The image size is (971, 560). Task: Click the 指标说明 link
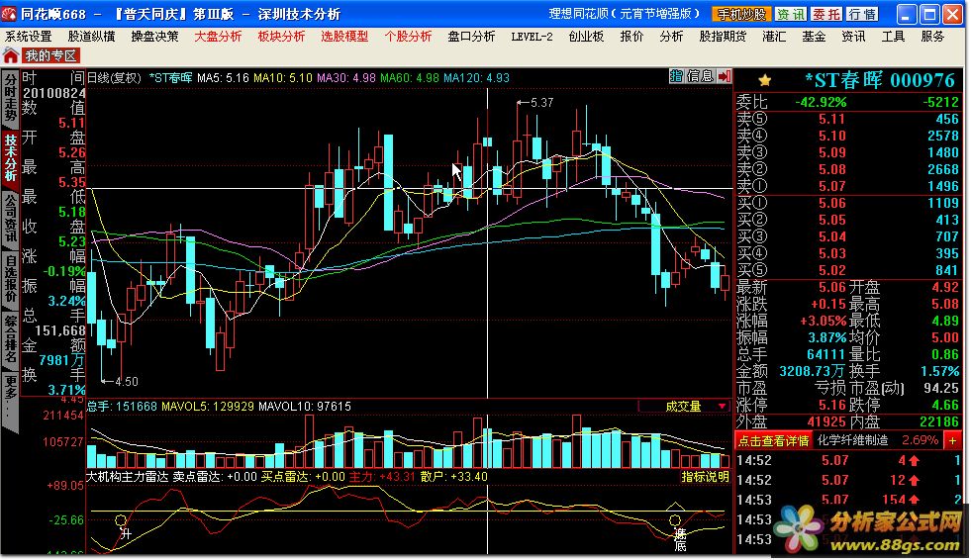pos(705,477)
